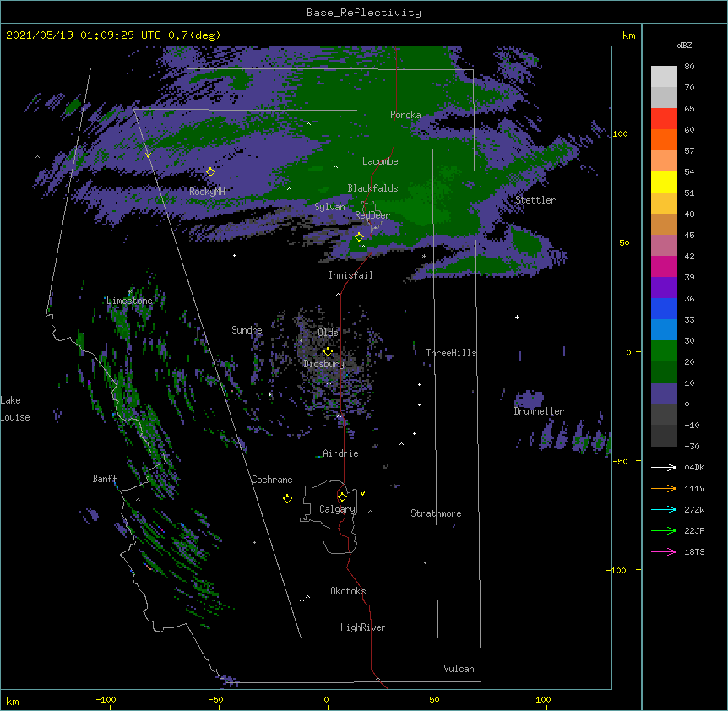Click the Okotoks city label
Viewport: 728px width, 711px height.
pos(348,591)
